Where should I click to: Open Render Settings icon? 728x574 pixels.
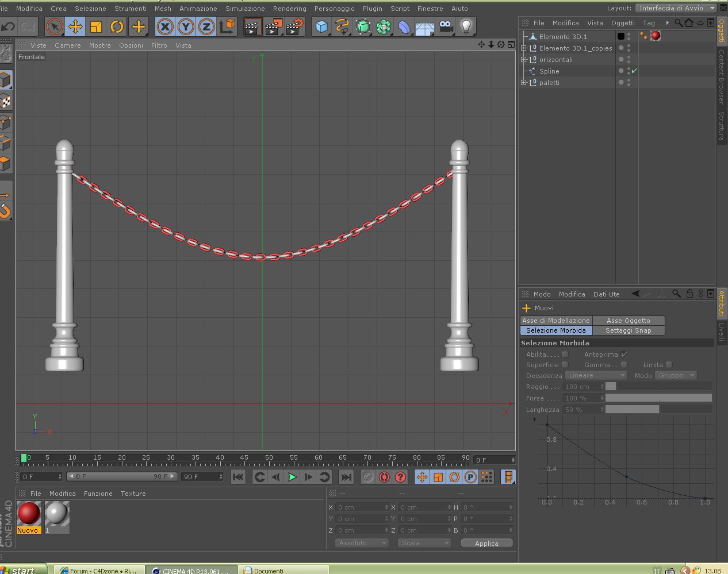[x=294, y=26]
